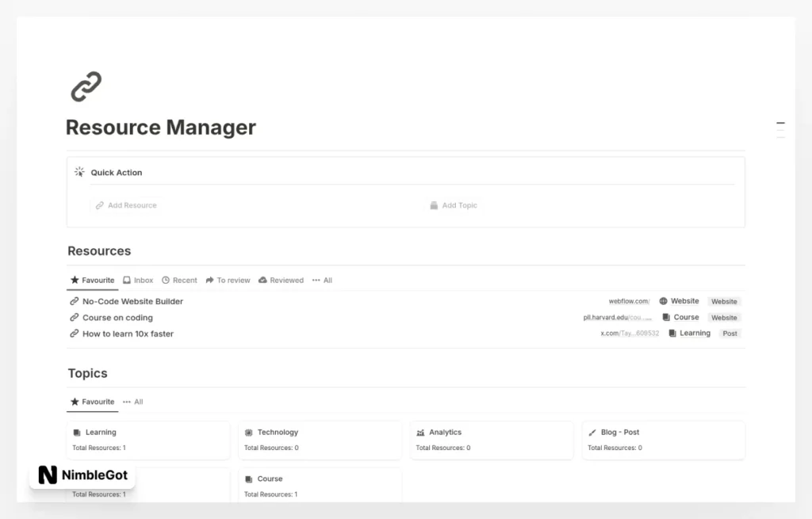Click the NimbleGot logo
This screenshot has height=519, width=812.
tap(82, 475)
